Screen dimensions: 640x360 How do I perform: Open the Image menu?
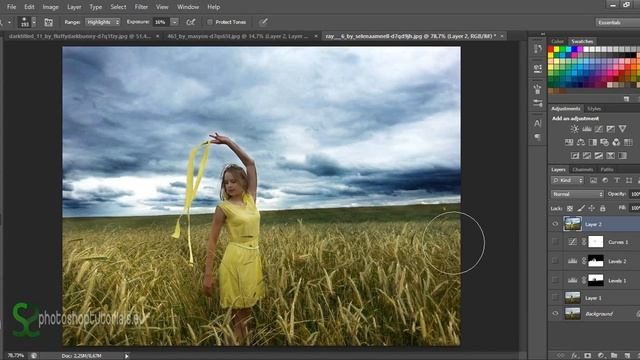click(x=51, y=7)
